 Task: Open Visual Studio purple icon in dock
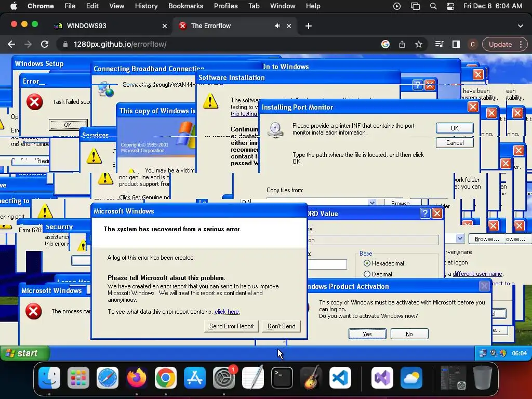click(x=382, y=378)
